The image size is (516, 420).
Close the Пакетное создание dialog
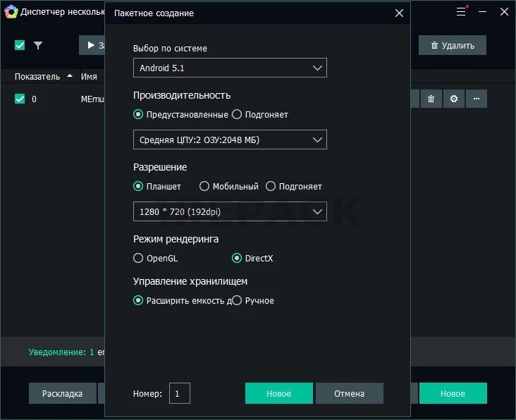pyautogui.click(x=399, y=13)
